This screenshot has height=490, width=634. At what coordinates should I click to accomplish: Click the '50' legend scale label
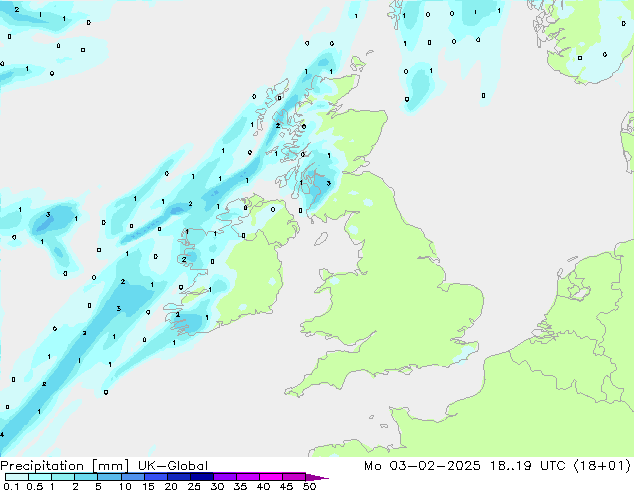tap(309, 486)
